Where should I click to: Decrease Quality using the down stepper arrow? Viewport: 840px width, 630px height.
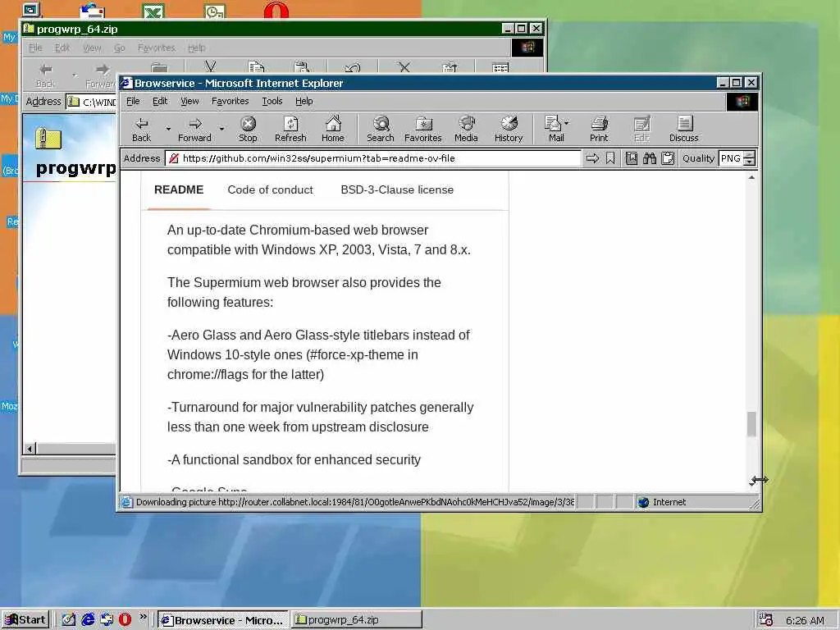pos(750,162)
